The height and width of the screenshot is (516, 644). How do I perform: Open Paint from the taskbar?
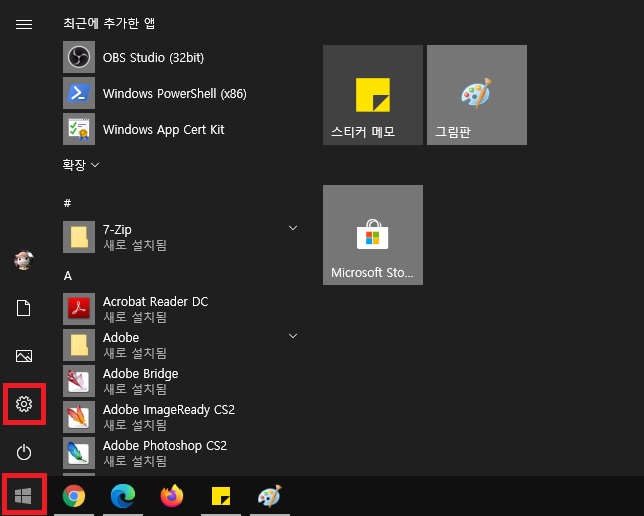[270, 496]
